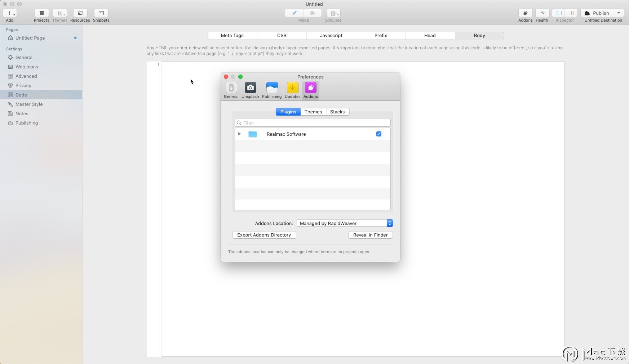Image resolution: width=629 pixels, height=364 pixels.
Task: Switch to preview mode eye icon
Action: point(312,13)
